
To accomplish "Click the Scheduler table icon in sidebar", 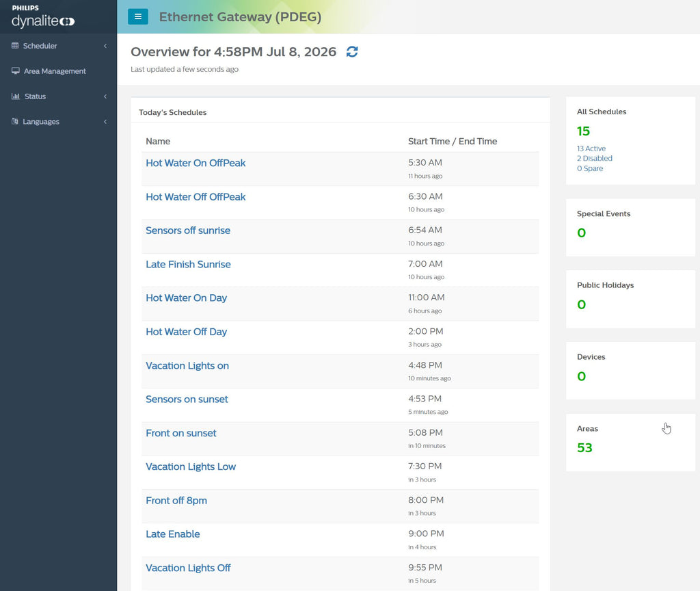I will pos(15,46).
